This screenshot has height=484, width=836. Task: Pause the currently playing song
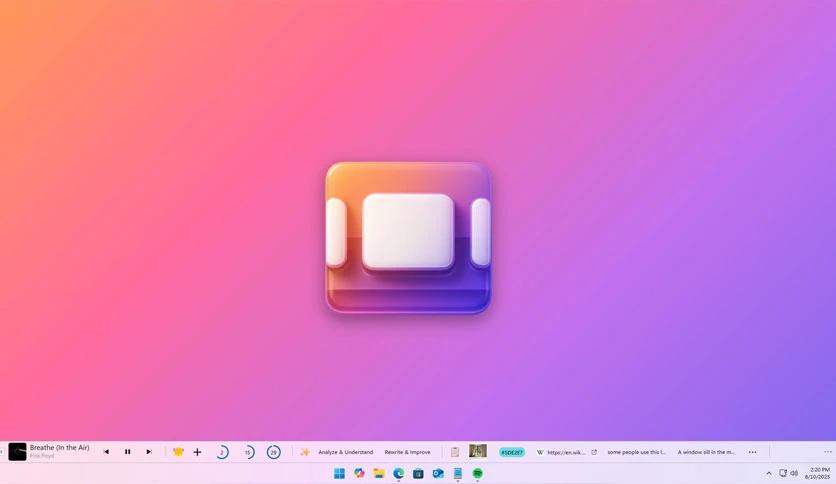[x=127, y=452]
